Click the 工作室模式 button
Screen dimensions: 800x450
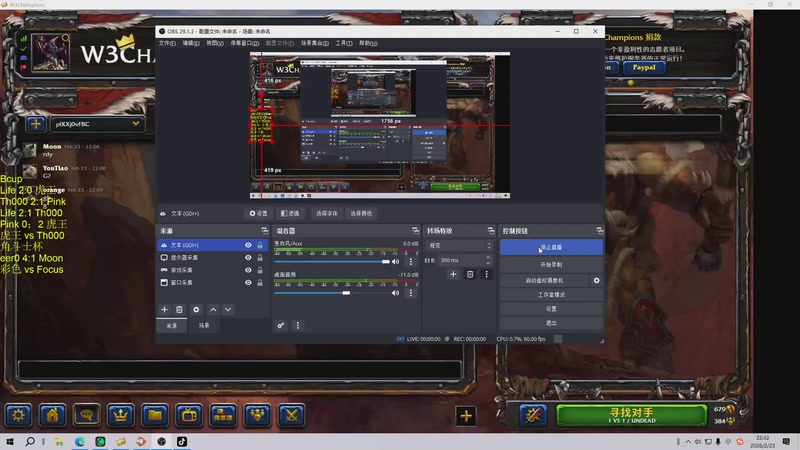click(x=551, y=295)
